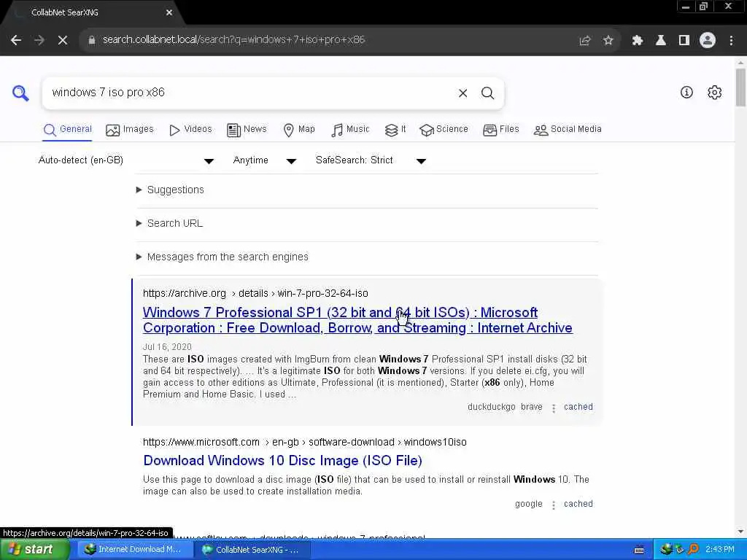Image resolution: width=747 pixels, height=560 pixels.
Task: Click the SearXNG magnifier logo
Action: pyautogui.click(x=20, y=93)
